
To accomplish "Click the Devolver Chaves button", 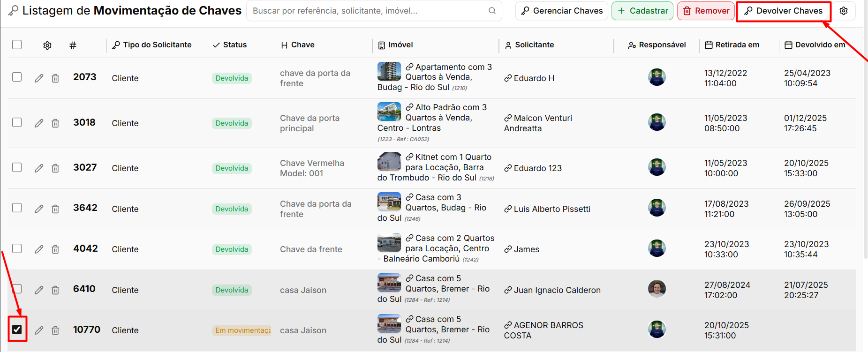I will [784, 11].
